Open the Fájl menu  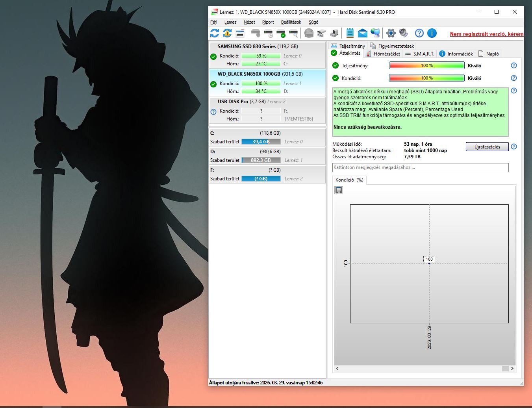(x=214, y=22)
